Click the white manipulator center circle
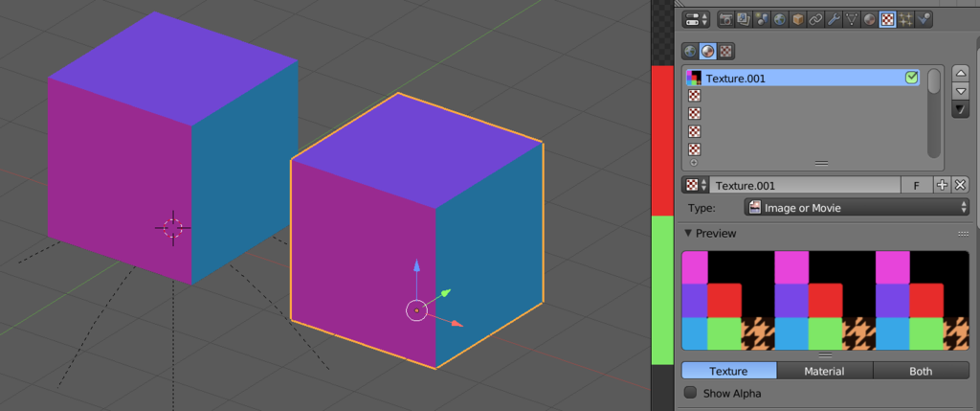 tap(417, 309)
